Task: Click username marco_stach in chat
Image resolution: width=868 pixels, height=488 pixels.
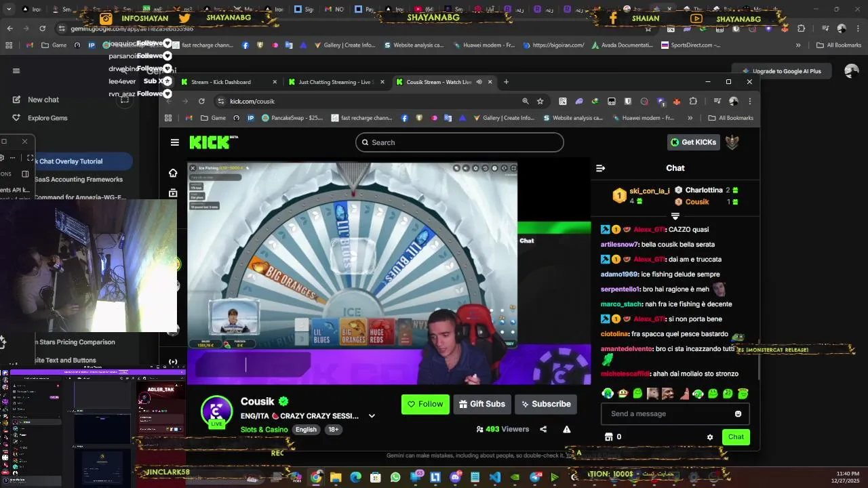Action: click(621, 304)
